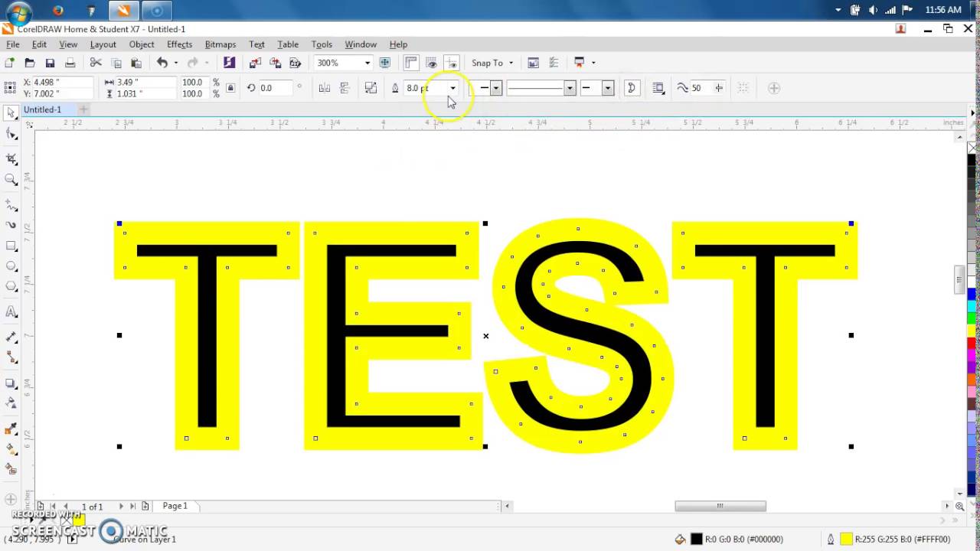980x551 pixels.
Task: Select the Pick tool in toolbox
Action: pyautogui.click(x=11, y=113)
